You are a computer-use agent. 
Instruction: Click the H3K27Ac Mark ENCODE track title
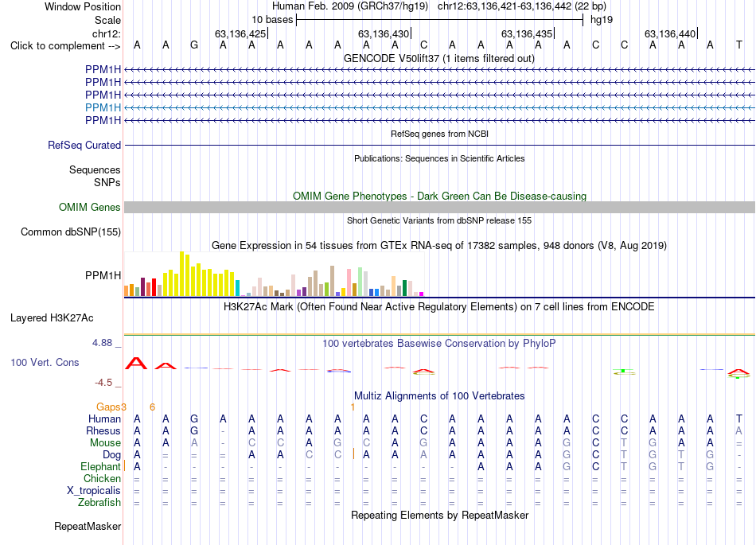pyautogui.click(x=439, y=307)
